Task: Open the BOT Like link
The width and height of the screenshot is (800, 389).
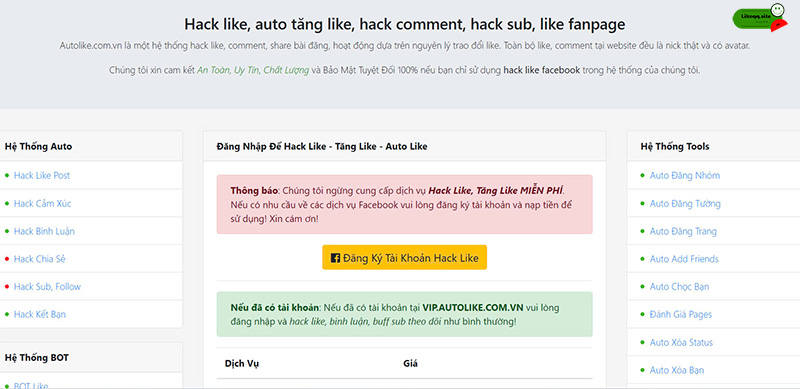Action: 31,385
